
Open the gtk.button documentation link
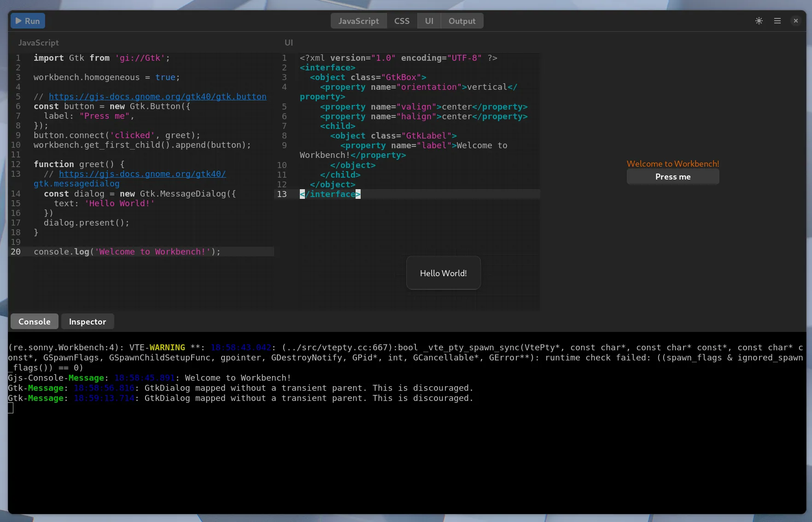pyautogui.click(x=158, y=97)
